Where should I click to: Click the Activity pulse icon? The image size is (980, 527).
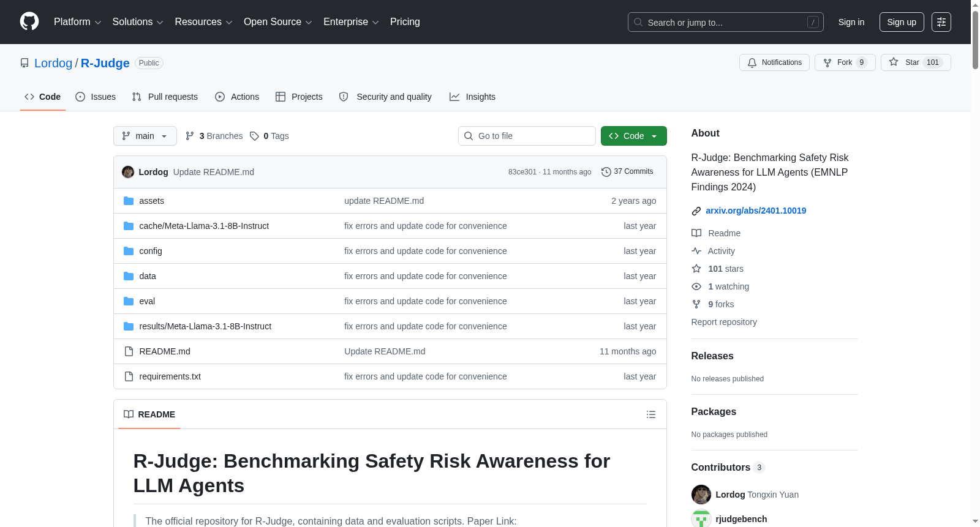[696, 251]
